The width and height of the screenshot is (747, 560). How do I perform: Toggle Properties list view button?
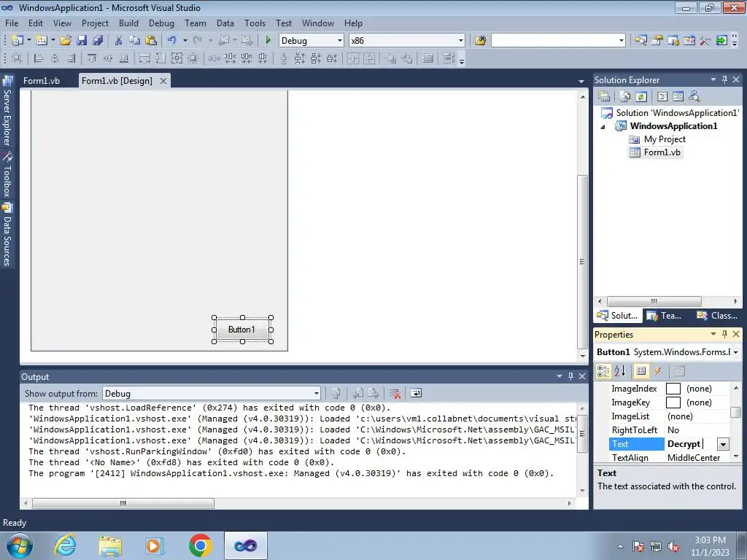(641, 371)
